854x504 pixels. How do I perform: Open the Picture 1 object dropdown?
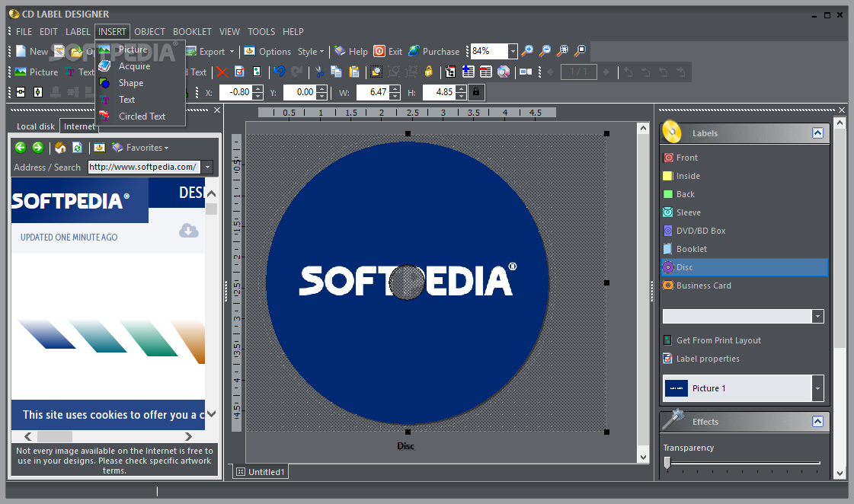point(817,388)
